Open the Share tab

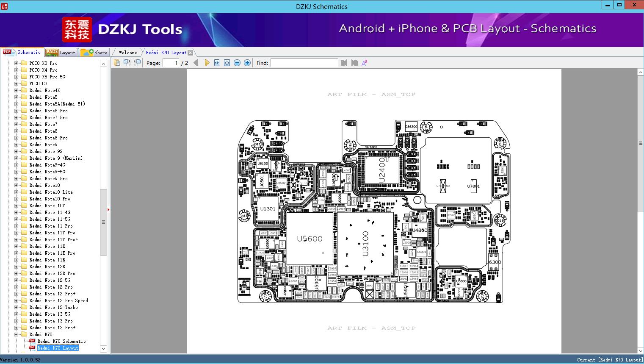pyautogui.click(x=94, y=53)
